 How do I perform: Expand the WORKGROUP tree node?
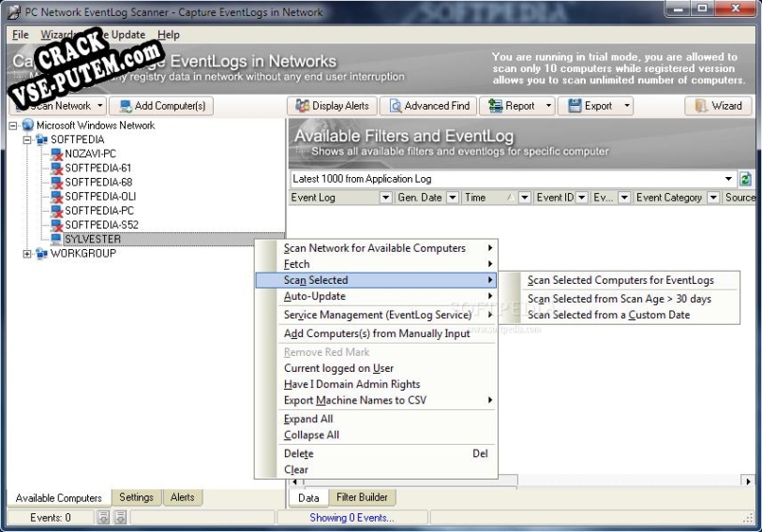click(x=27, y=253)
